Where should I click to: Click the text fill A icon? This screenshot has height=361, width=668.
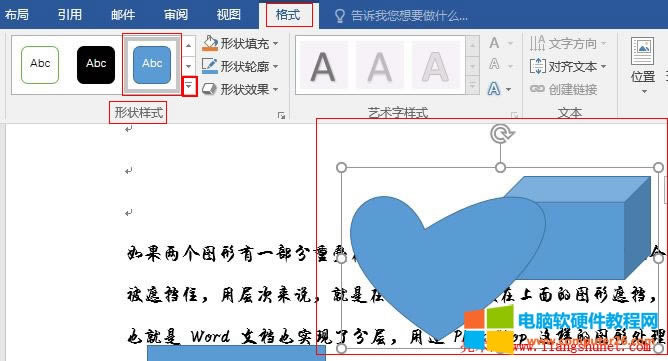pyautogui.click(x=494, y=43)
